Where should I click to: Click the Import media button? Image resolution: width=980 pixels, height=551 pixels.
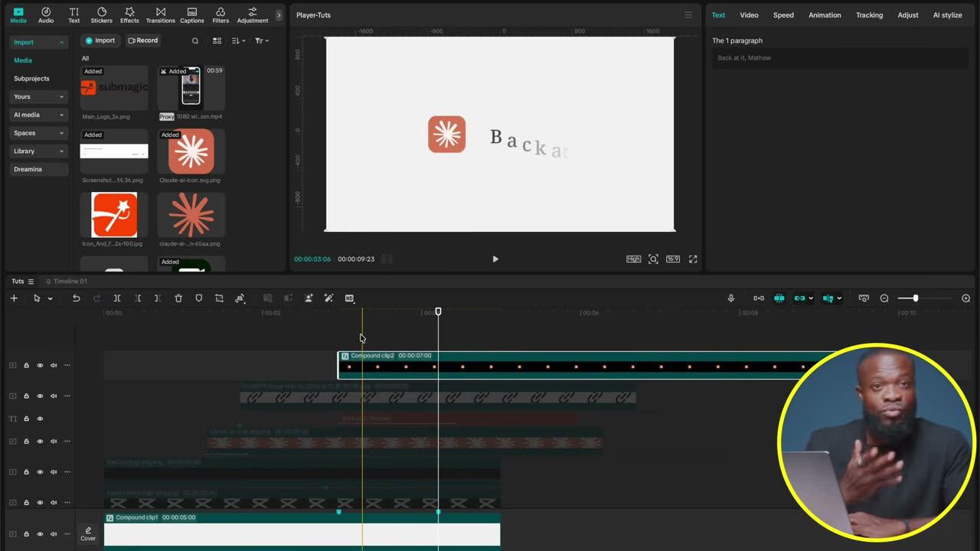(100, 41)
